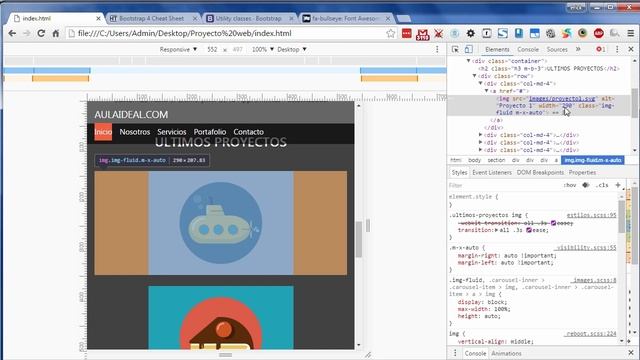Click the black gear extension icon
This screenshot has height=360, width=640.
tap(471, 33)
